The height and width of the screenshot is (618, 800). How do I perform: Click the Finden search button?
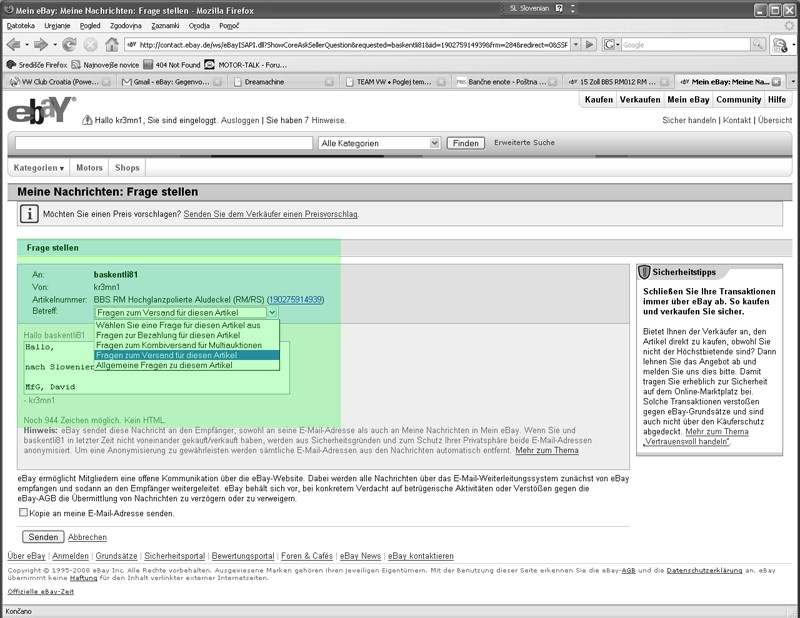[x=465, y=143]
